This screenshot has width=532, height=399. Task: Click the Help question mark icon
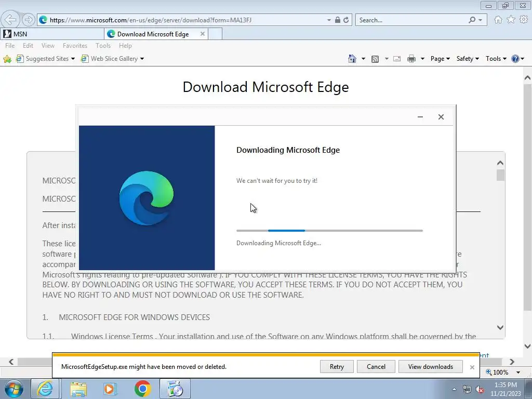click(515, 59)
